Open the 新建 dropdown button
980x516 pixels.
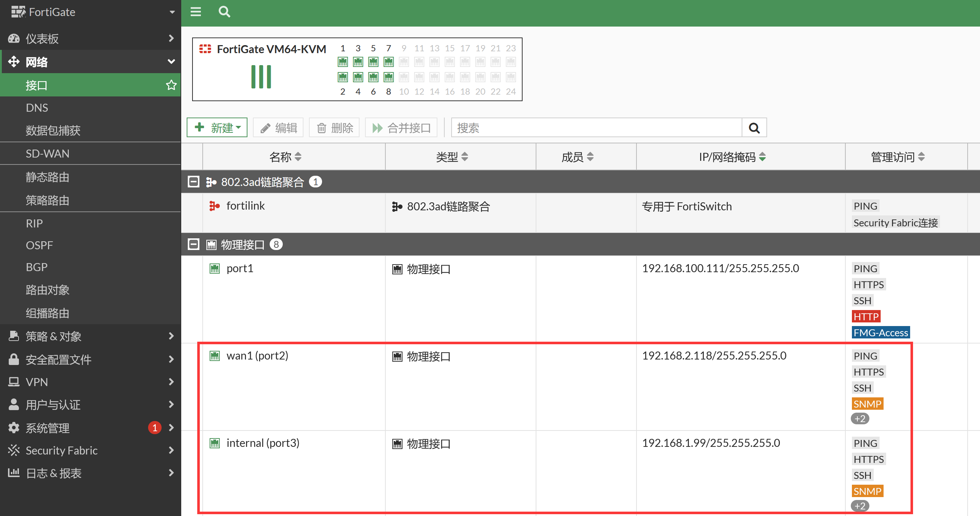pos(217,127)
